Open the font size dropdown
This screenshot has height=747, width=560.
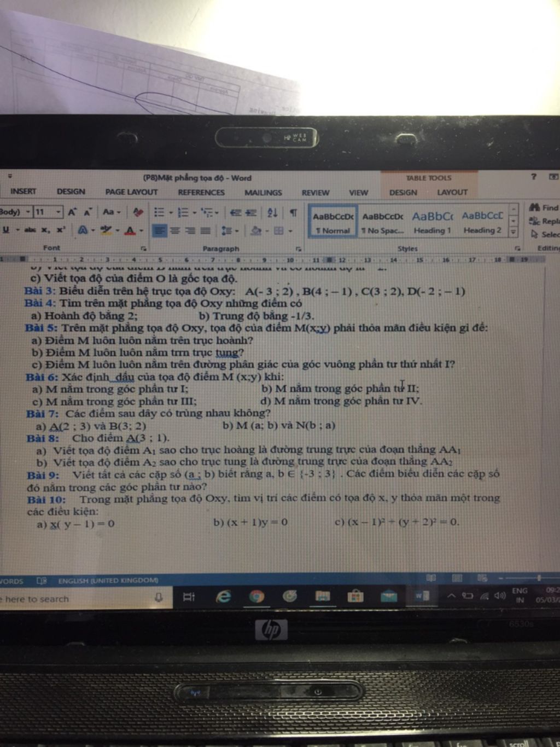58,212
